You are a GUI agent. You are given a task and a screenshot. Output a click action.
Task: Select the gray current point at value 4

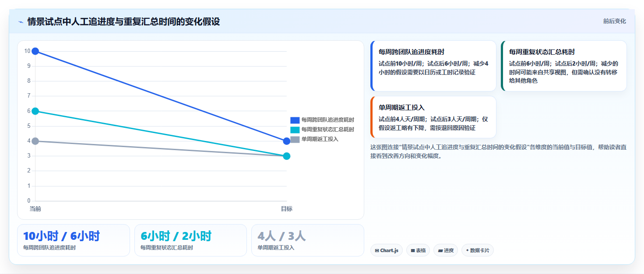tap(35, 141)
